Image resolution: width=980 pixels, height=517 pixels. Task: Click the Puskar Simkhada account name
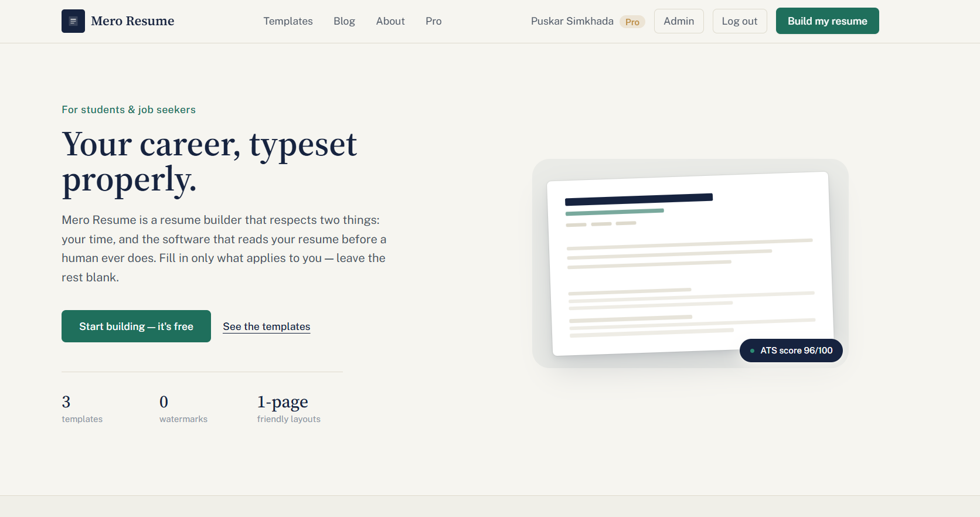[572, 21]
